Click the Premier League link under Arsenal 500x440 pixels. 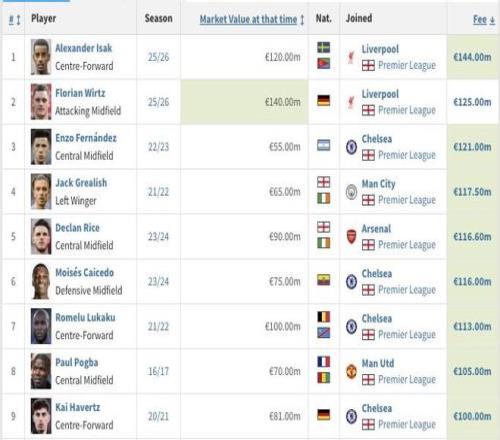coord(407,245)
